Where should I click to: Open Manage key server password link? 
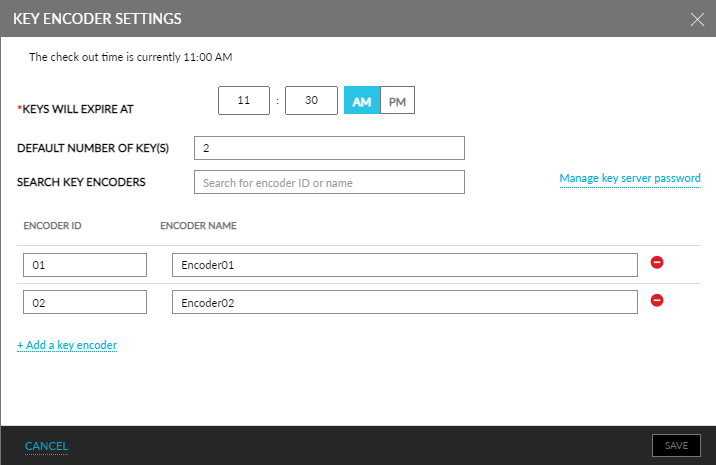point(630,178)
